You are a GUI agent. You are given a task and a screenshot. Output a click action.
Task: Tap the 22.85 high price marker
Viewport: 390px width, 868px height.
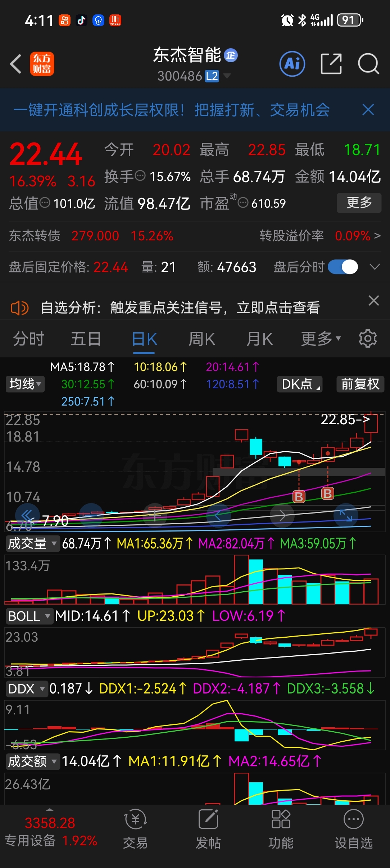coord(345,419)
